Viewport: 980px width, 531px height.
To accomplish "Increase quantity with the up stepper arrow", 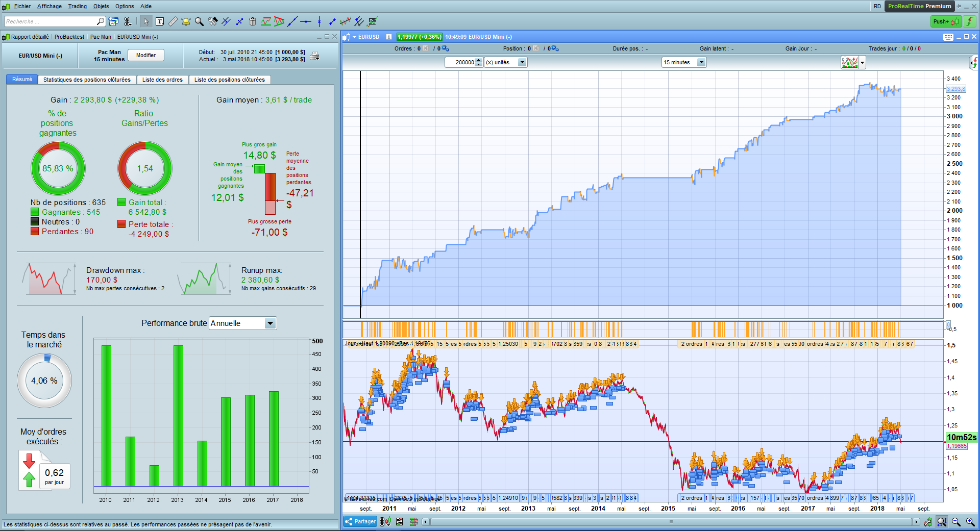I will click(x=479, y=60).
